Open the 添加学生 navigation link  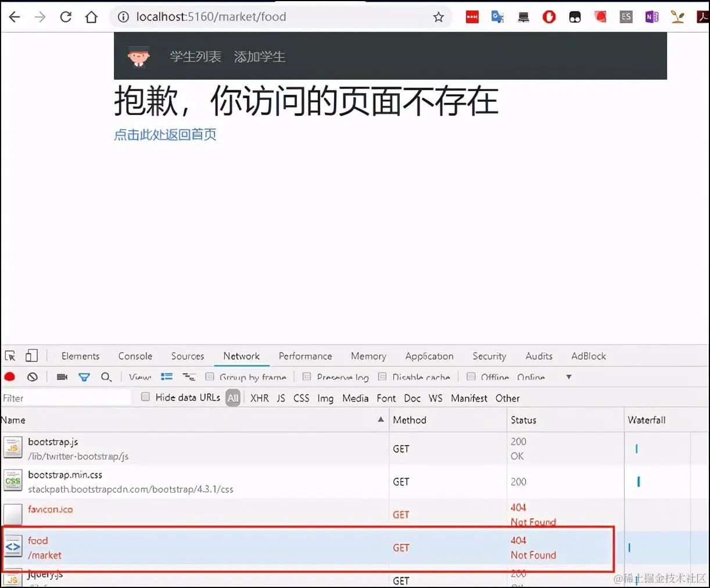tap(259, 56)
